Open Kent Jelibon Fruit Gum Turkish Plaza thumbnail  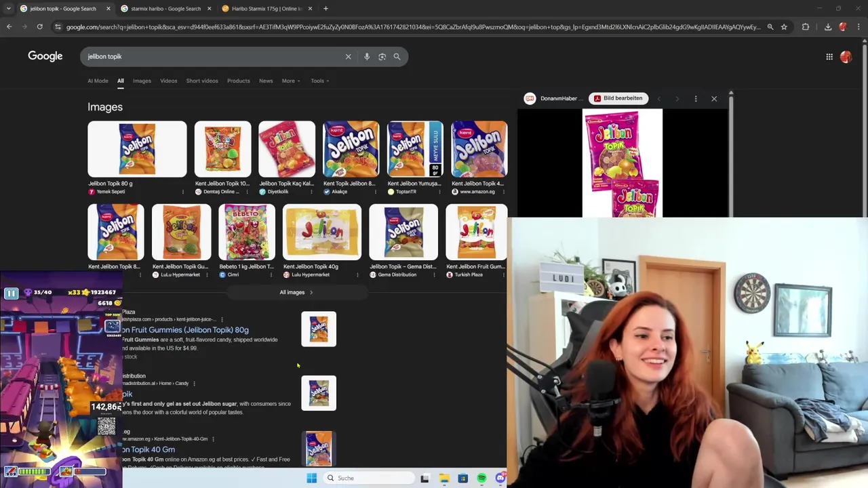[x=476, y=232]
